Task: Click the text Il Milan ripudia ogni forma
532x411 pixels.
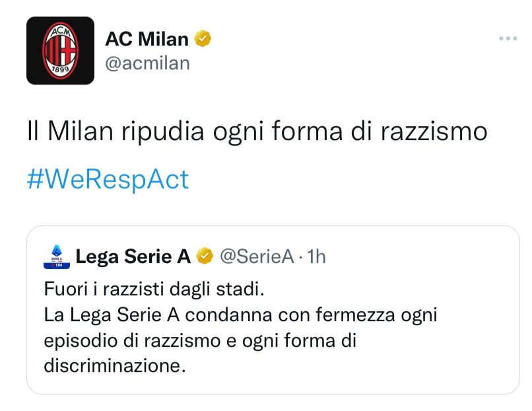Action: pos(257,131)
